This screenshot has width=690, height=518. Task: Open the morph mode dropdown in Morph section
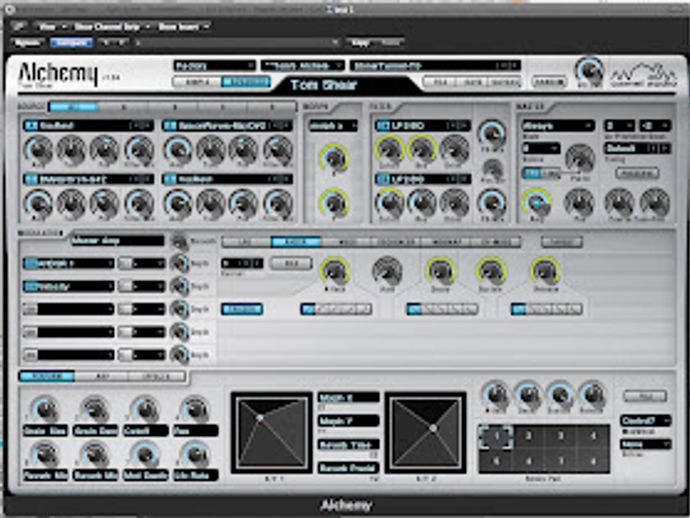(333, 126)
